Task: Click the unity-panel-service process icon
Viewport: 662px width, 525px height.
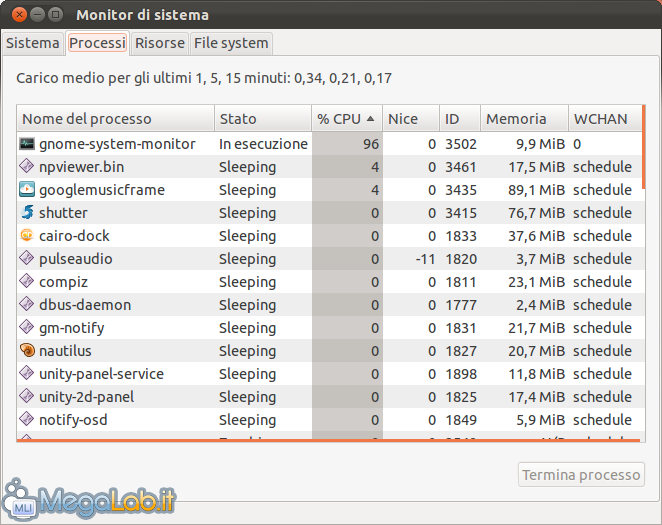Action: pos(27,373)
